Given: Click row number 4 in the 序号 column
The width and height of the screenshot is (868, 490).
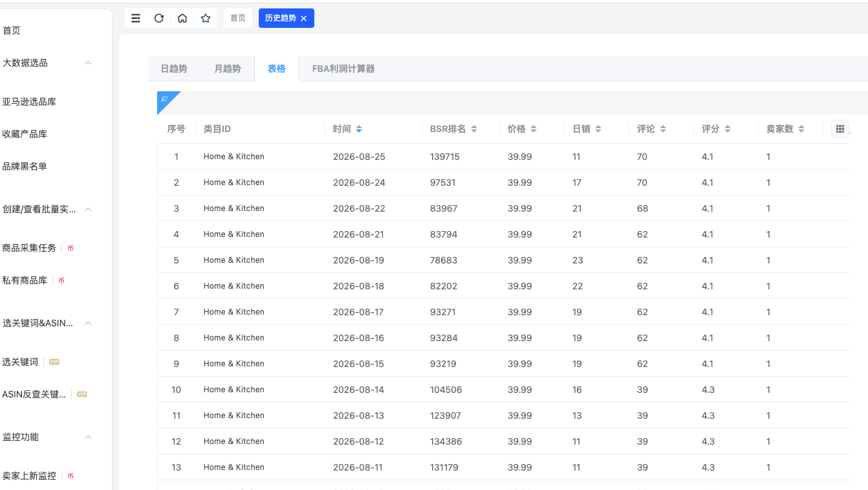Looking at the screenshot, I should [177, 234].
